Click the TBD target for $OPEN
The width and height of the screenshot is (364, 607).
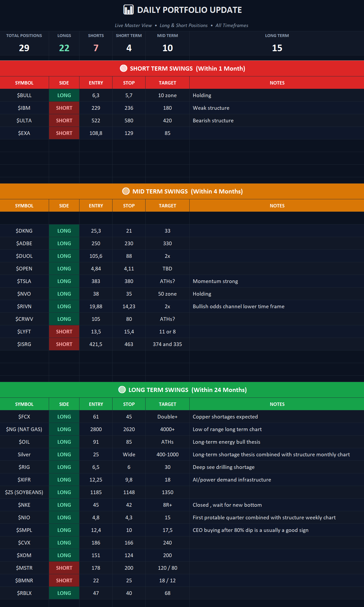click(167, 269)
